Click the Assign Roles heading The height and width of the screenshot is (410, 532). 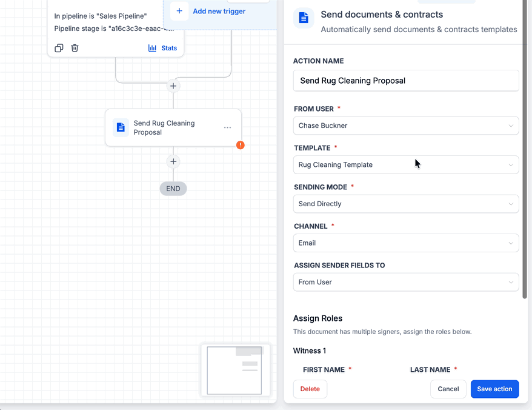318,318
